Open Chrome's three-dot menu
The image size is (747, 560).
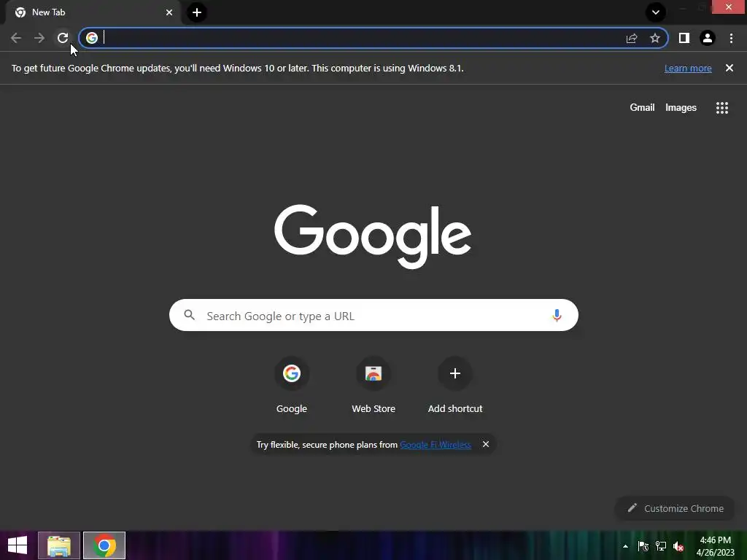731,38
